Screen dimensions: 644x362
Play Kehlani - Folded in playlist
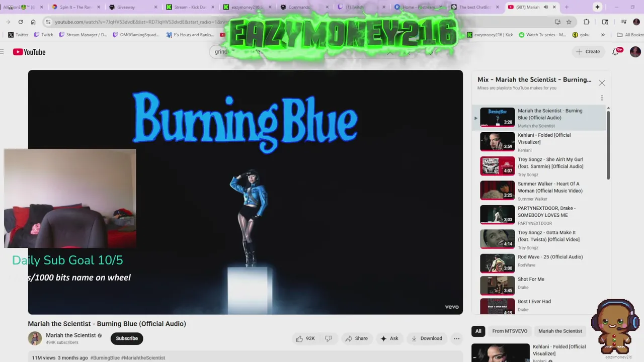[539, 142]
